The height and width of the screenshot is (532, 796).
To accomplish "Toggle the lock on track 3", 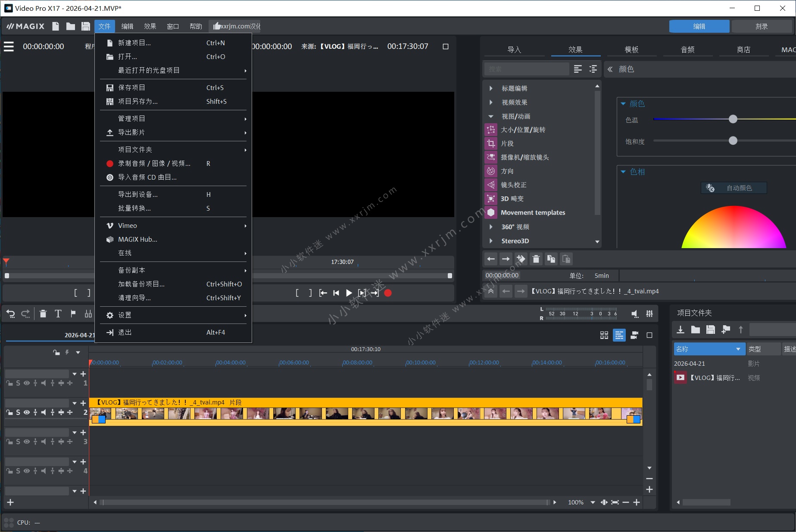I will tap(9, 442).
